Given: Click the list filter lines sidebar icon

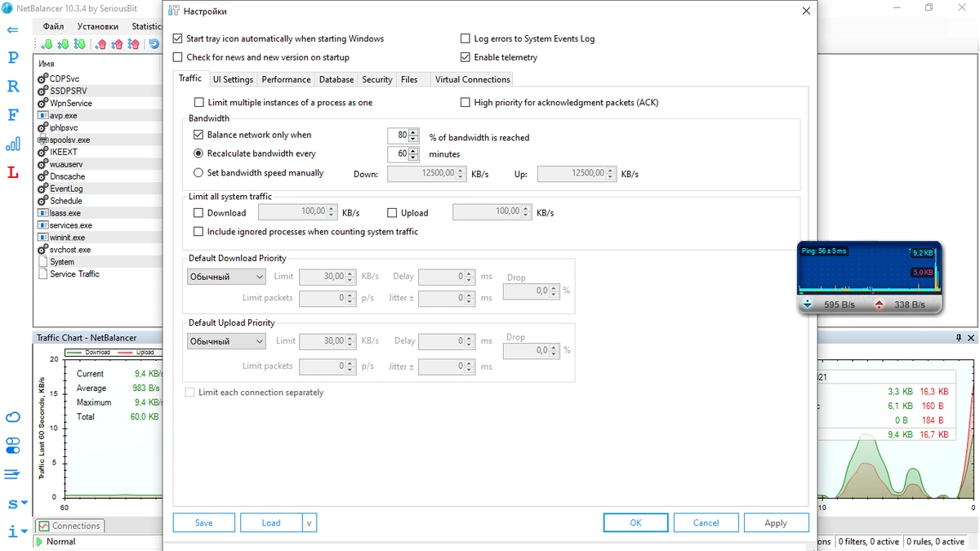Looking at the screenshot, I should (12, 473).
